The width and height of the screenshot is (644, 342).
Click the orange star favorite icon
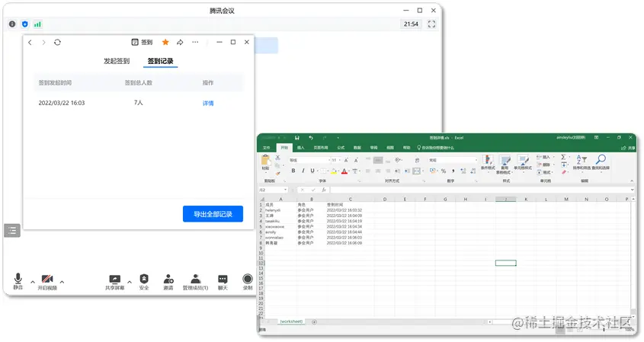coord(165,43)
